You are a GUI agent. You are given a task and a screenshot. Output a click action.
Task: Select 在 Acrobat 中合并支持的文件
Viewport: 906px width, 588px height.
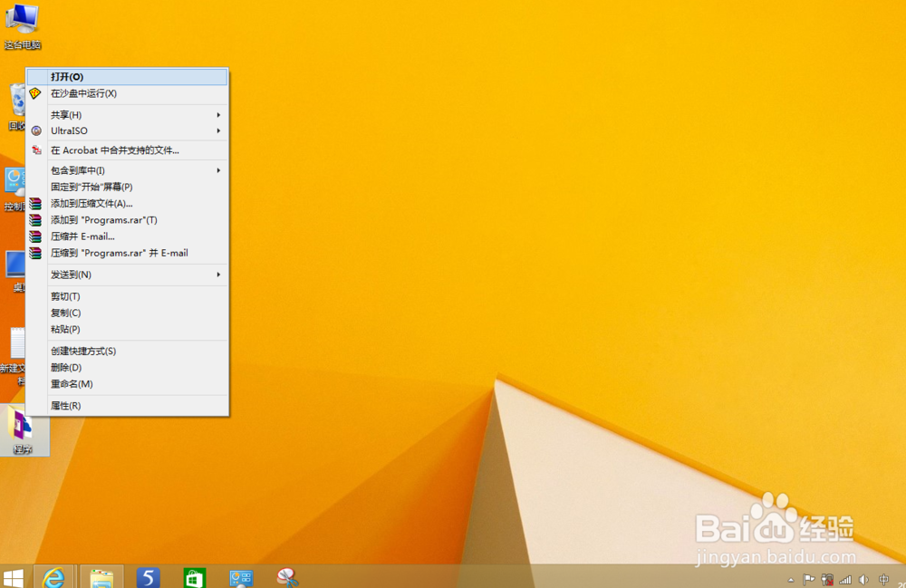coord(127,150)
